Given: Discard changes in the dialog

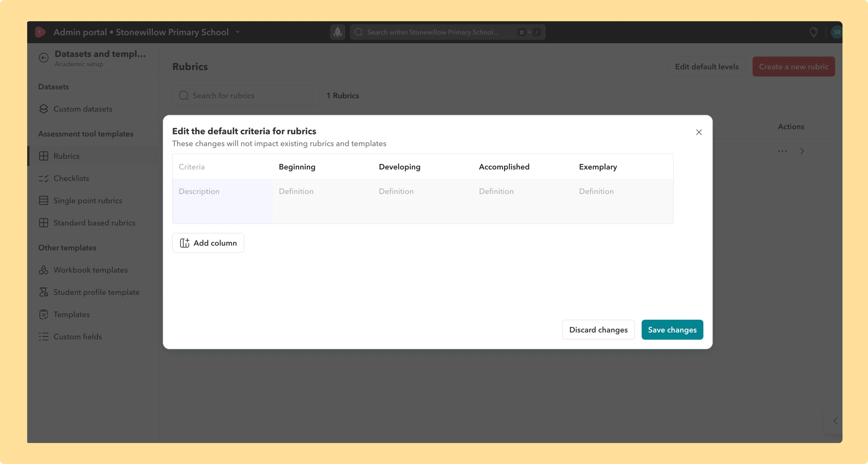Looking at the screenshot, I should coord(598,330).
